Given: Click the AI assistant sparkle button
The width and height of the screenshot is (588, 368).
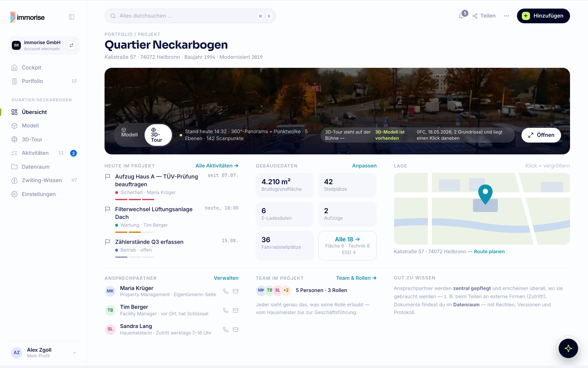Looking at the screenshot, I should click(x=568, y=349).
